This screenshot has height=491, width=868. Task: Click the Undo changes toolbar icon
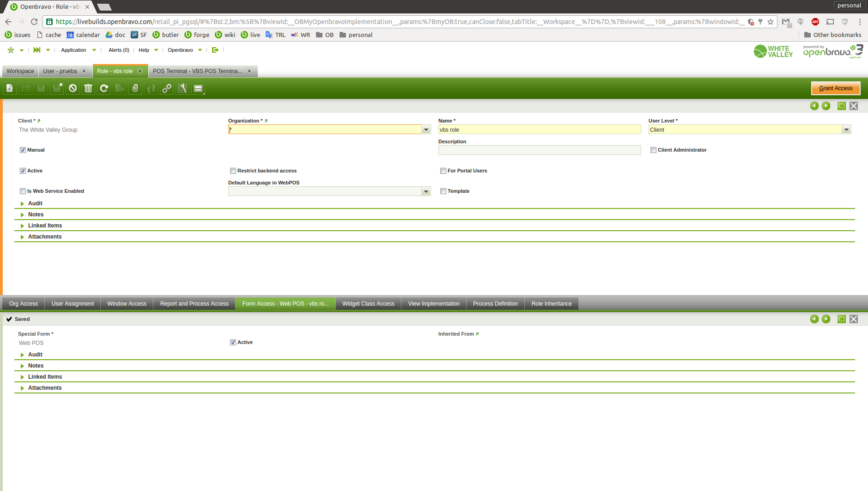point(73,88)
